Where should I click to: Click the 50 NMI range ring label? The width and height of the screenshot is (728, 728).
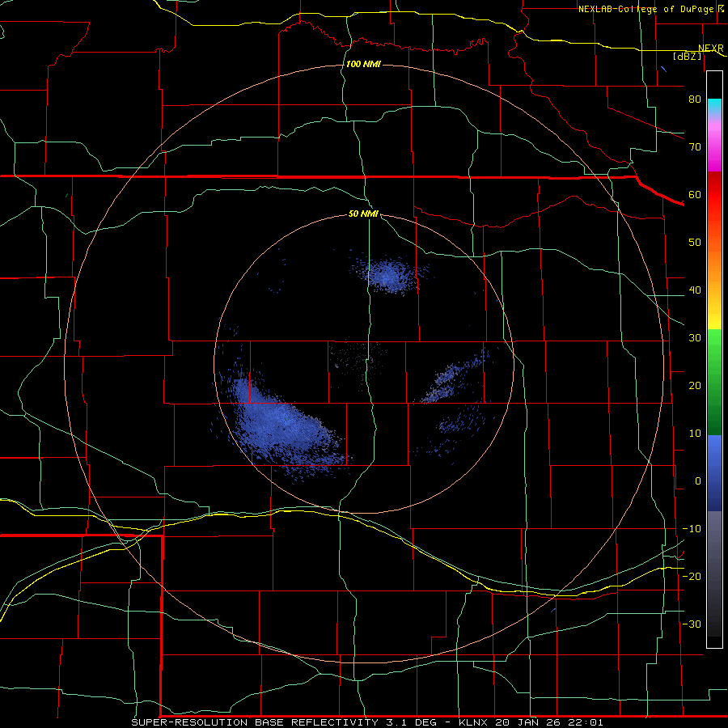[363, 214]
